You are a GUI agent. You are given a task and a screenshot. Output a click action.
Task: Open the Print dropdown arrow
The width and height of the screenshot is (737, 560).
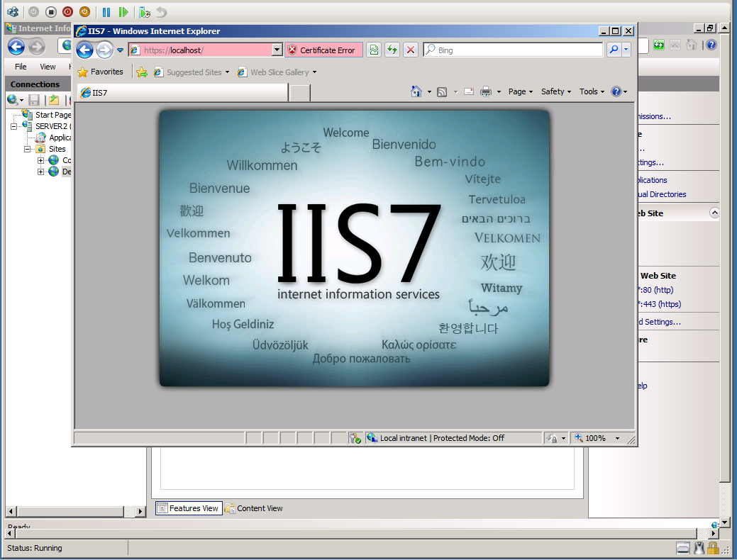click(x=499, y=92)
